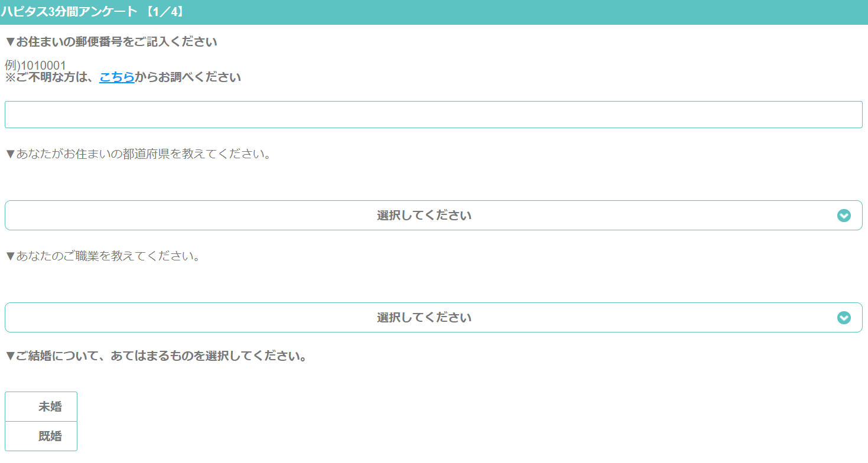Open the こちら postal code lookup link
The height and width of the screenshot is (463, 868).
(117, 77)
